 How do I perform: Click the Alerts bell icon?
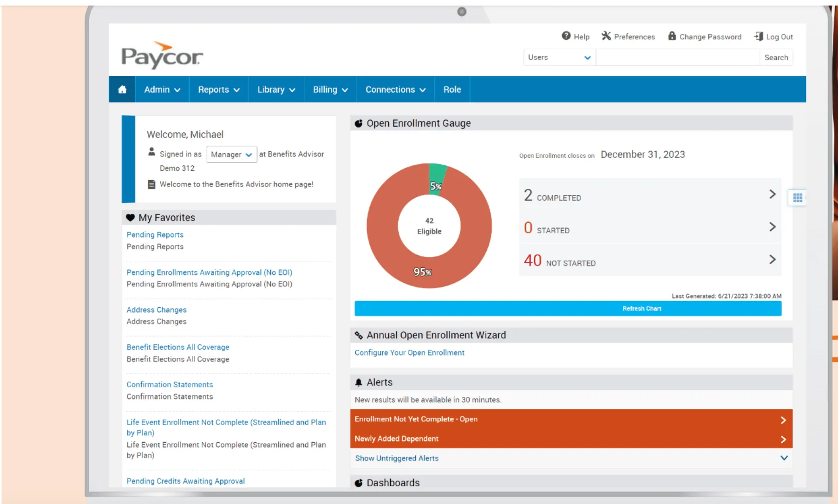point(359,382)
